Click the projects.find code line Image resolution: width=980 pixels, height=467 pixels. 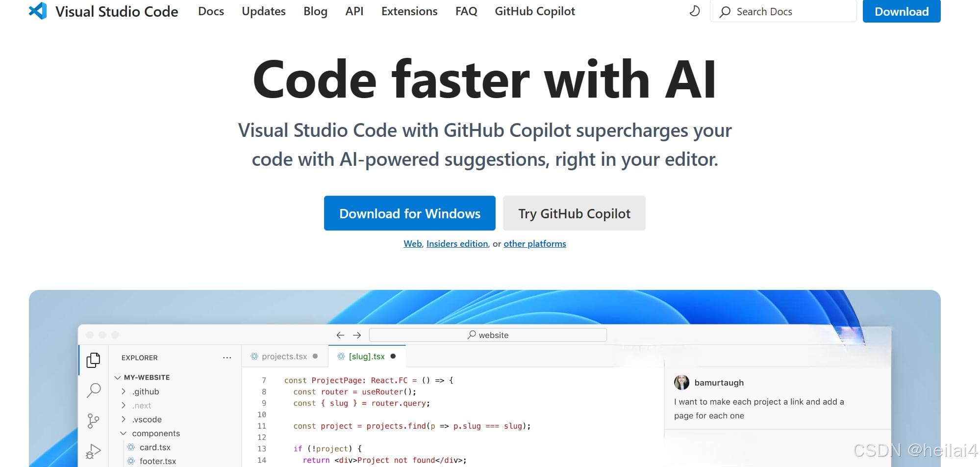coord(412,426)
